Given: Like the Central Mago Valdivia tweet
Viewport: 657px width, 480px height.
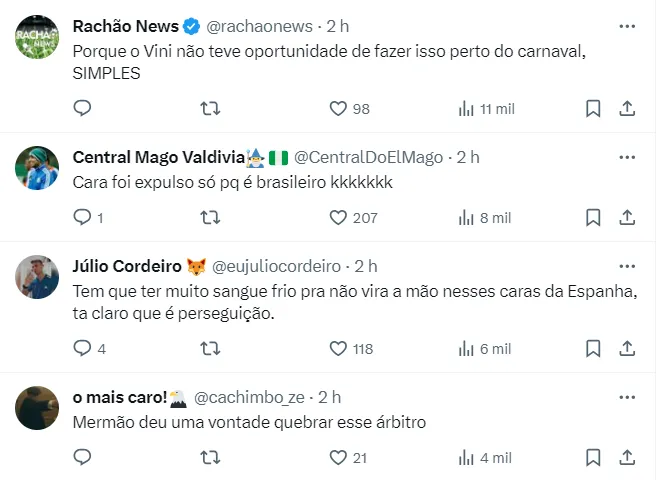Looking at the screenshot, I should pos(338,217).
